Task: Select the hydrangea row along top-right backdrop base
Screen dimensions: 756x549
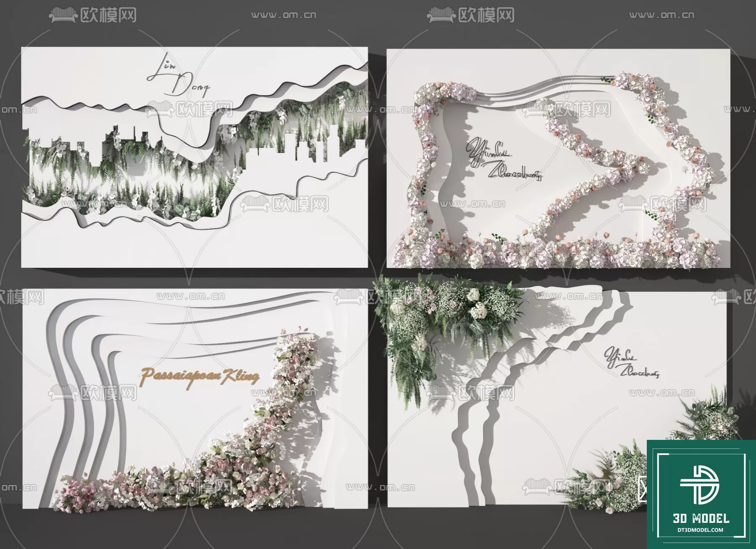Action: pos(554,254)
